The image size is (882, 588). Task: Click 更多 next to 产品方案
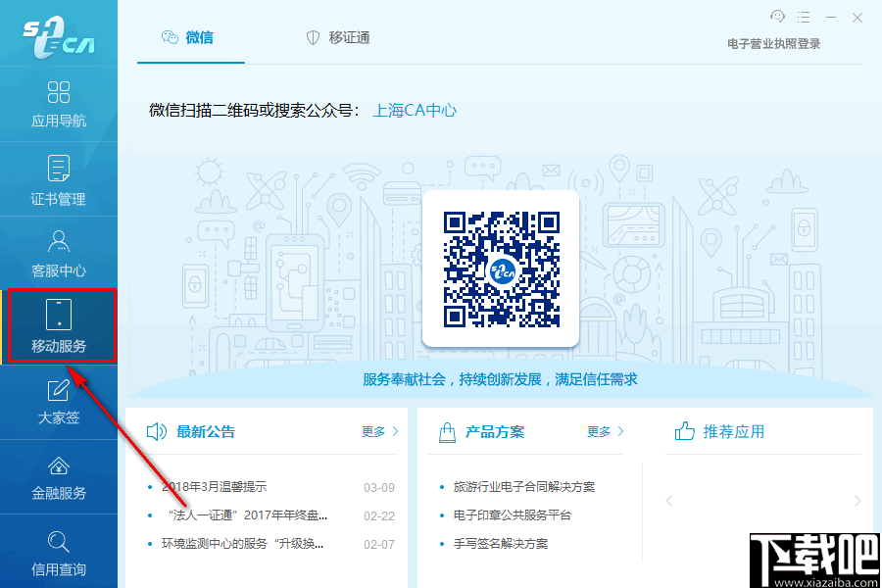coord(606,431)
